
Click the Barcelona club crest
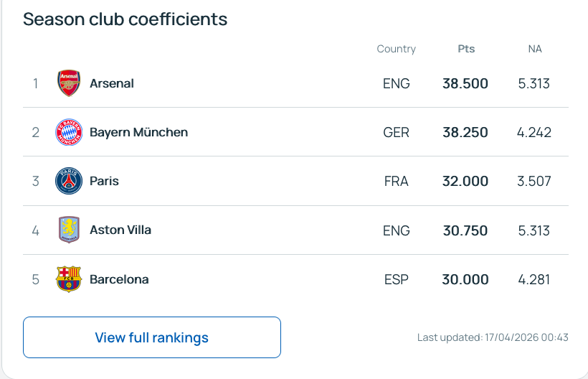[69, 279]
